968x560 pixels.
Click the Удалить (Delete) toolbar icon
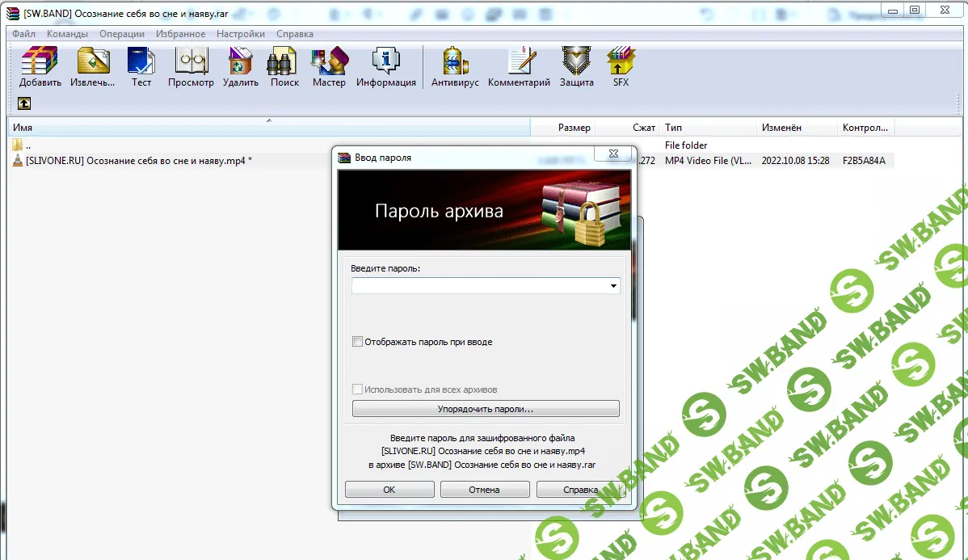(x=240, y=62)
